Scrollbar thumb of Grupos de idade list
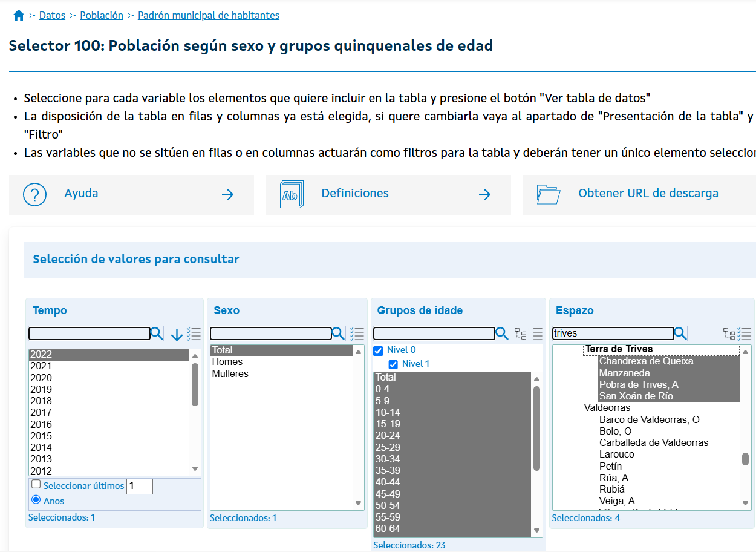 [x=536, y=429]
